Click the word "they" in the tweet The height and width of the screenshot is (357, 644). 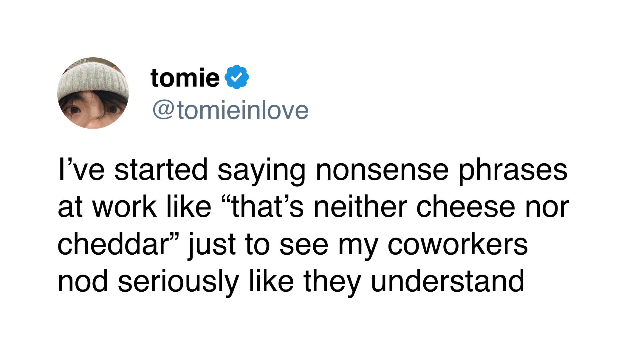point(332,281)
